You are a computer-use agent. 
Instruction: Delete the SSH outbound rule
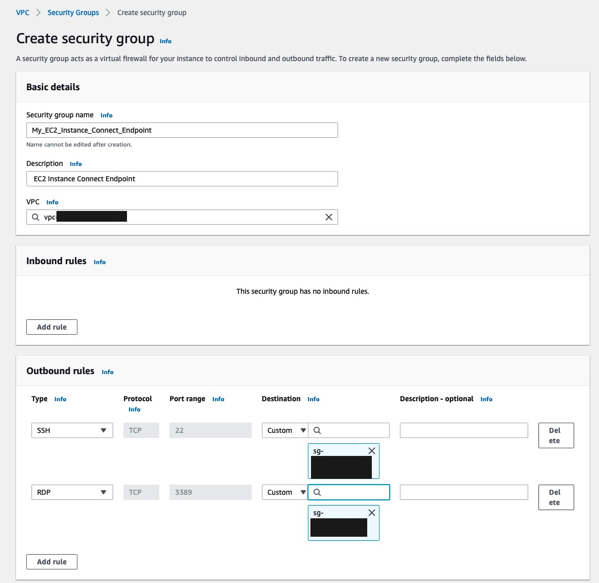click(556, 435)
